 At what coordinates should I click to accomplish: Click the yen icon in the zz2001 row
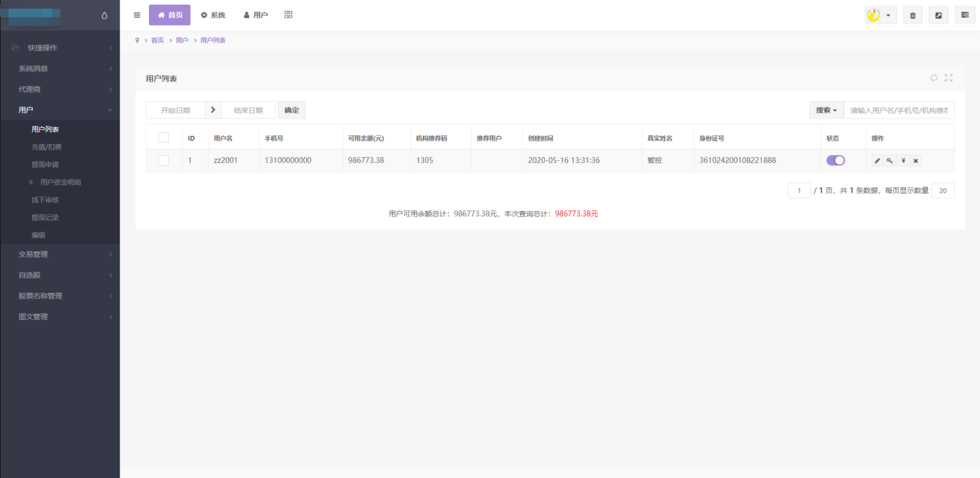tap(903, 161)
